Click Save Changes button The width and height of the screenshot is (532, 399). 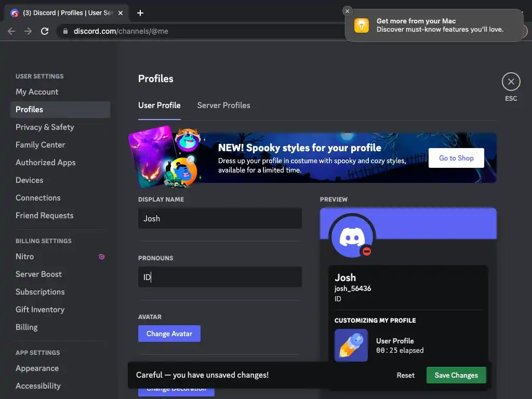(x=456, y=375)
